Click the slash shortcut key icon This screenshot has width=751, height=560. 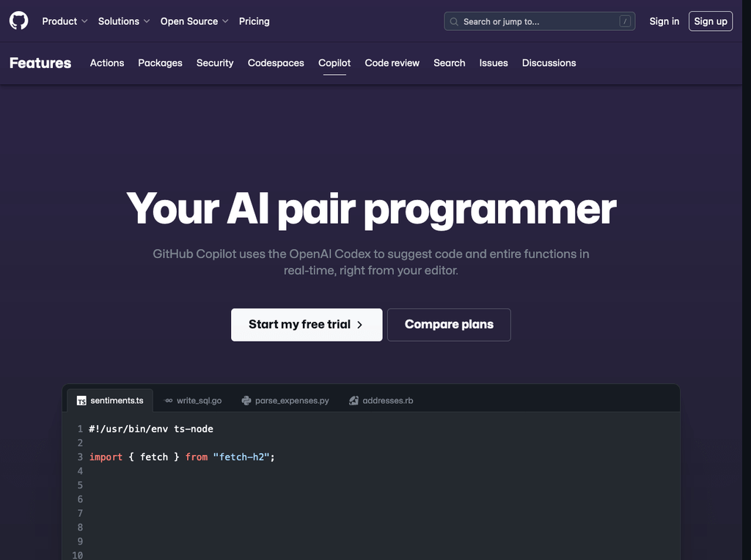click(x=625, y=21)
